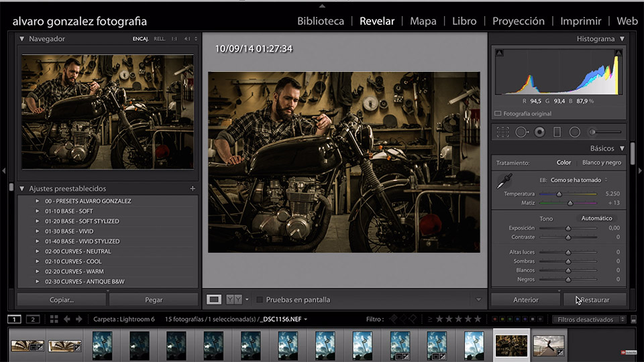Screen dimensions: 644x362
Task: Open the EB white balance dropdown
Action: point(579,180)
